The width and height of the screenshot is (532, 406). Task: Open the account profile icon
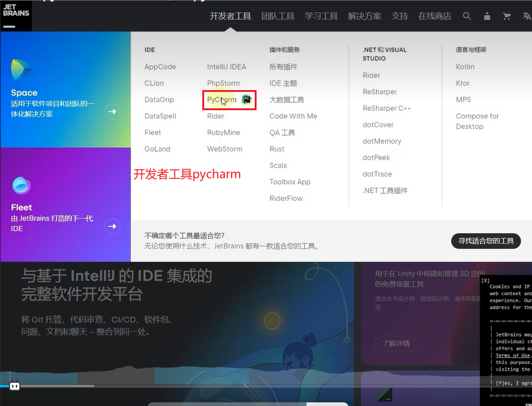coord(487,16)
